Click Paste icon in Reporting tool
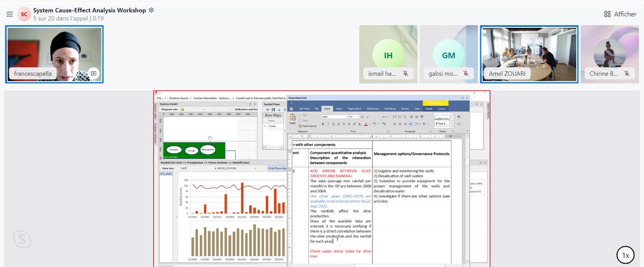The image size is (644, 267). pos(292,118)
